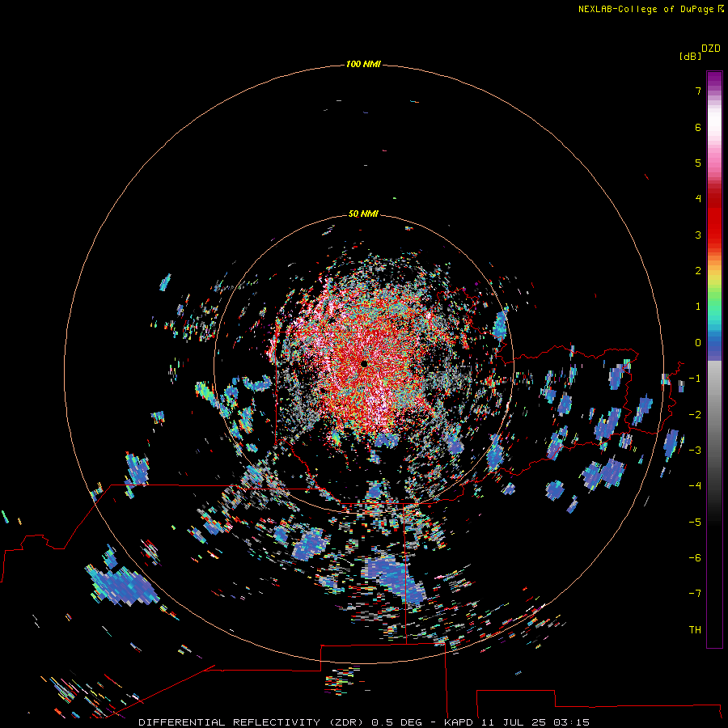Click the 100 NMI range ring label
728x728 pixels.
(363, 64)
